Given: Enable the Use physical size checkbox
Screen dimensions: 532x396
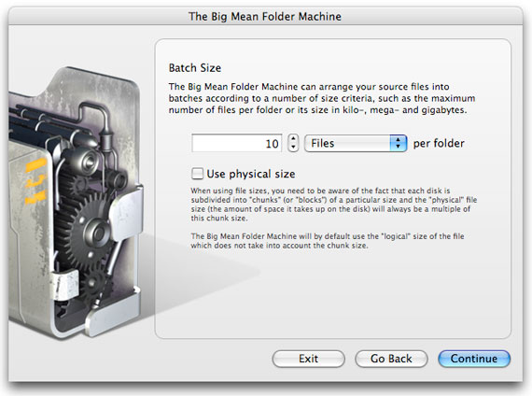Looking at the screenshot, I should point(198,174).
